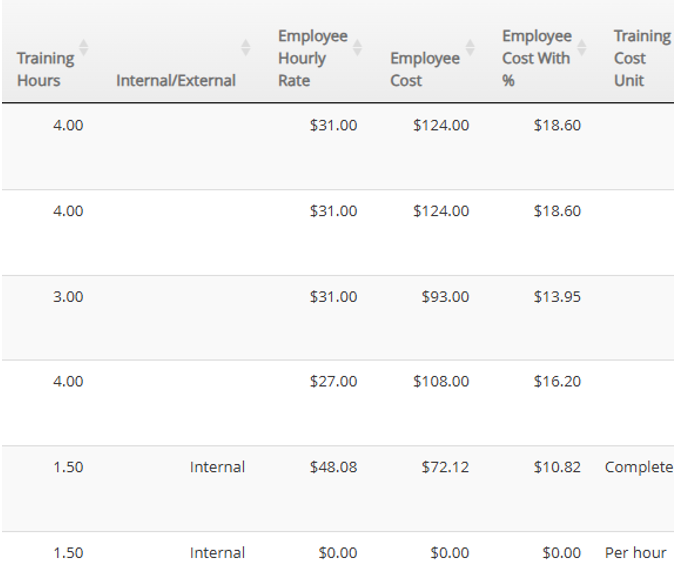Viewport: 678px width, 580px height.
Task: Select 4.00 hours in the $27.00 row
Action: coord(68,382)
